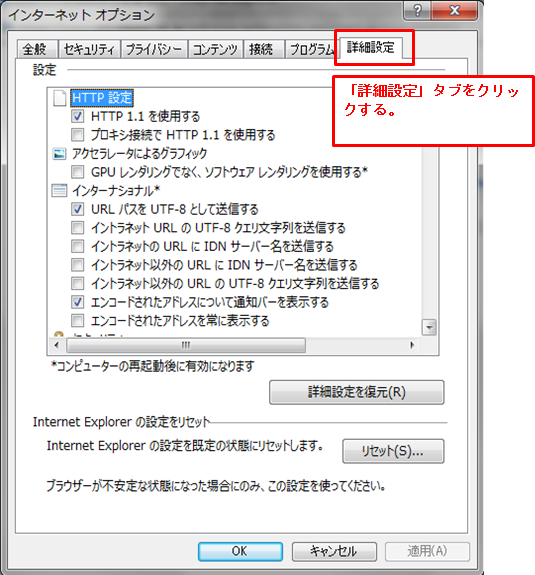The width and height of the screenshot is (535, 575).
Task: Select the 詳細設定 tab
Action: (x=370, y=48)
